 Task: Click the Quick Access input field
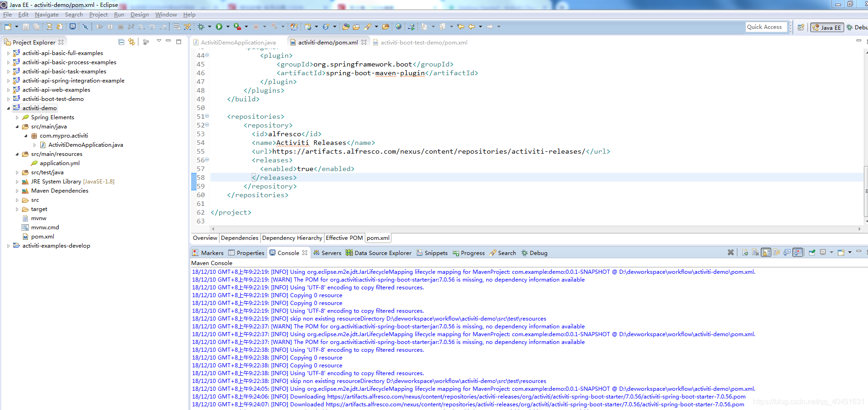pos(766,27)
